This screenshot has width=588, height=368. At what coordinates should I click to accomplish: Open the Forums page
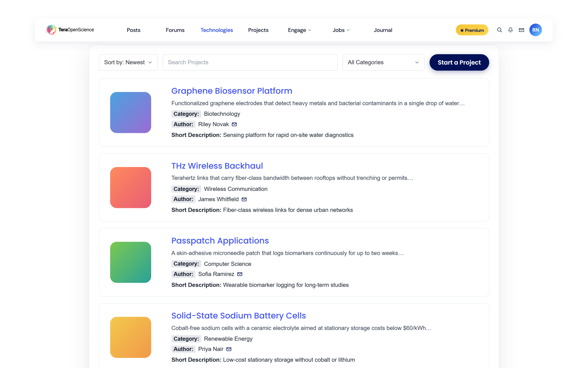tap(175, 30)
